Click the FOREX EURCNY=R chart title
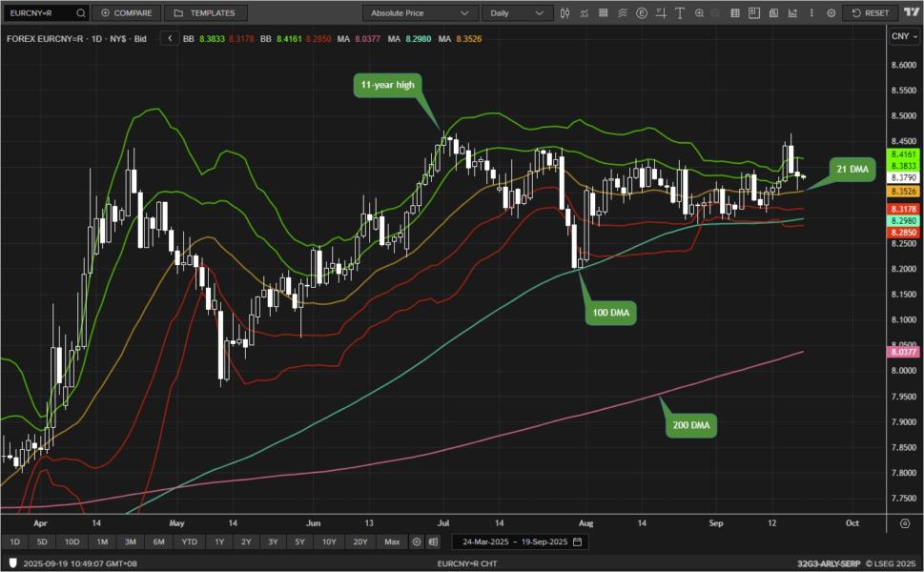 (76, 39)
